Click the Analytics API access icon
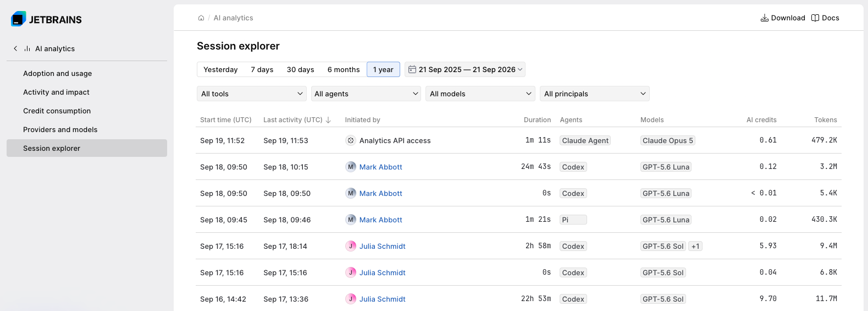Image resolution: width=868 pixels, height=311 pixels. click(351, 140)
